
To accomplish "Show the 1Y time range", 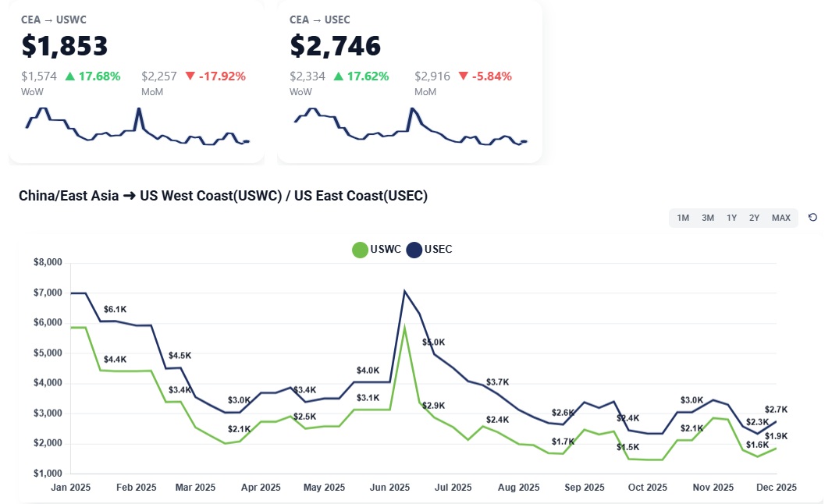I will [731, 218].
